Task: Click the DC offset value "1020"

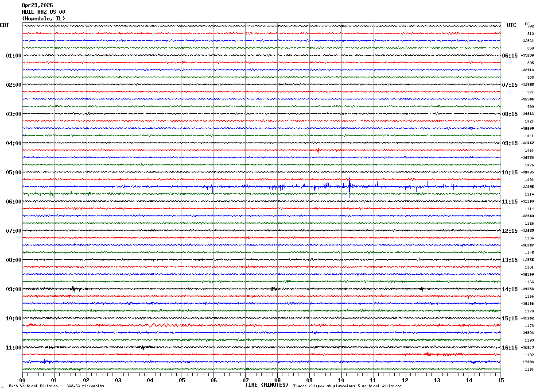Action: (529, 121)
